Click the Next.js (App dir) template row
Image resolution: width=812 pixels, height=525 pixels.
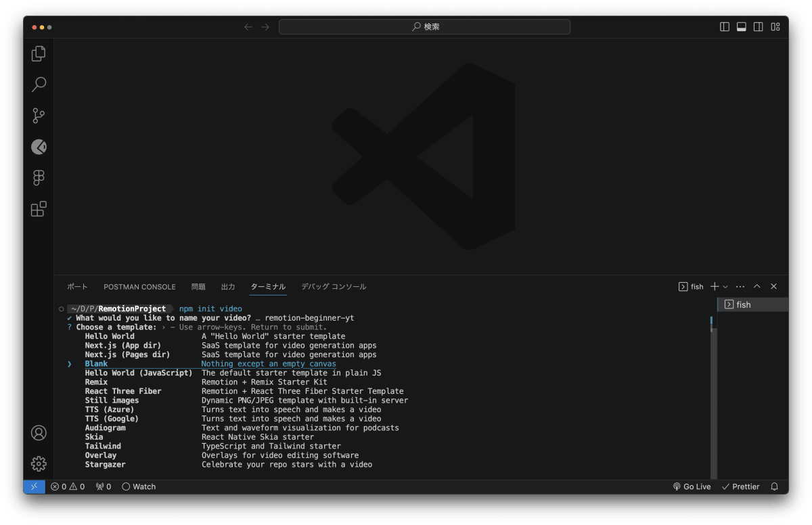231,346
